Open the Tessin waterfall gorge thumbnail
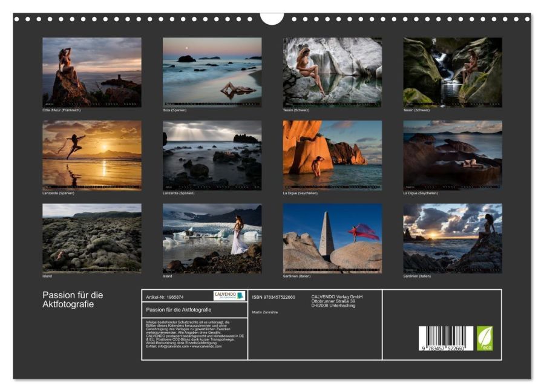Image resolution: width=544 pixels, height=392 pixels. point(453,72)
